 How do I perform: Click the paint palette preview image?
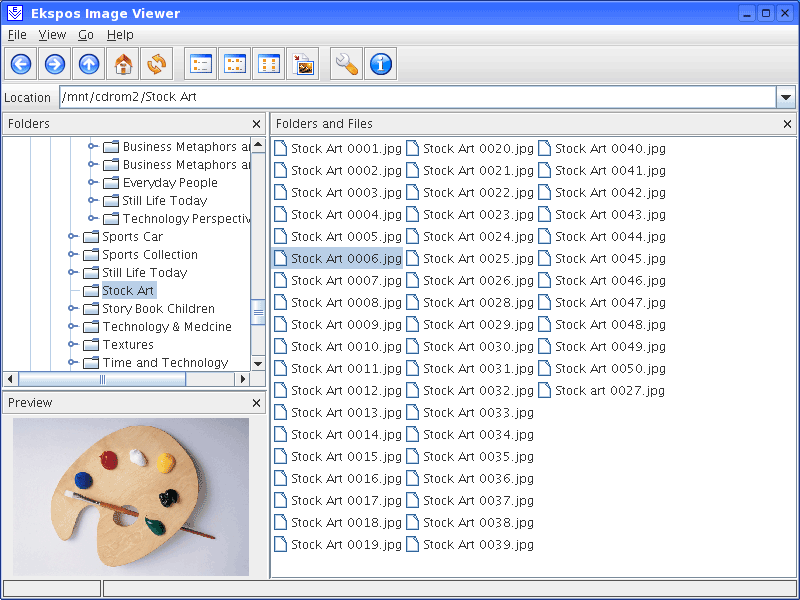coord(131,497)
